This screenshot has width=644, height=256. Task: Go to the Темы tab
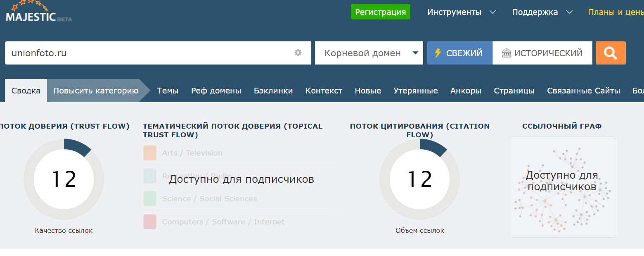[x=168, y=91]
